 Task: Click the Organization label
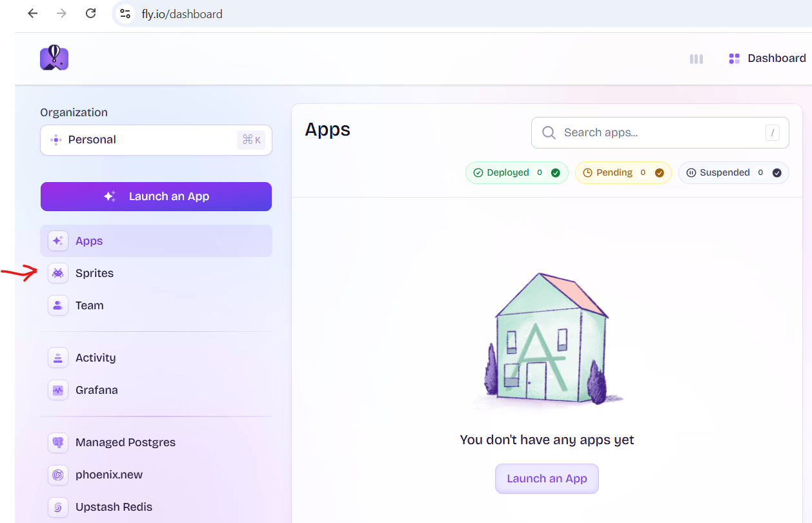coord(74,112)
